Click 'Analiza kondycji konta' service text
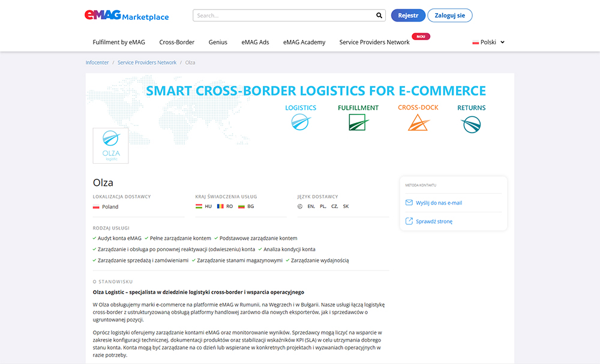The image size is (600, 364). click(289, 249)
